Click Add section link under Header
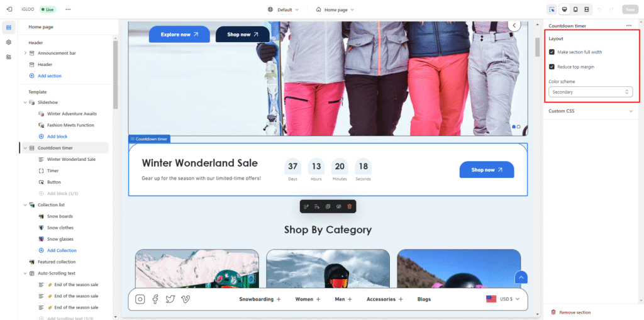The width and height of the screenshot is (644, 320). pos(49,76)
